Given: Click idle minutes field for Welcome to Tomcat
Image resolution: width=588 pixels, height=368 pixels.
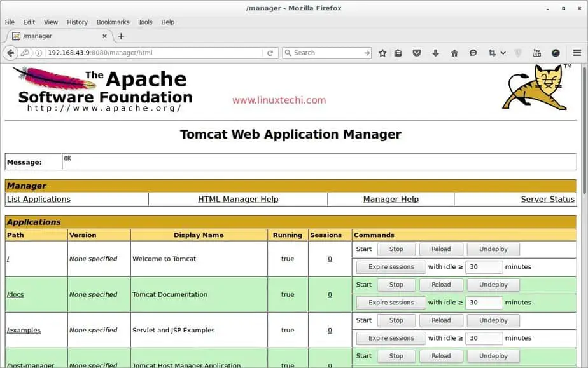Looking at the screenshot, I should 484,267.
